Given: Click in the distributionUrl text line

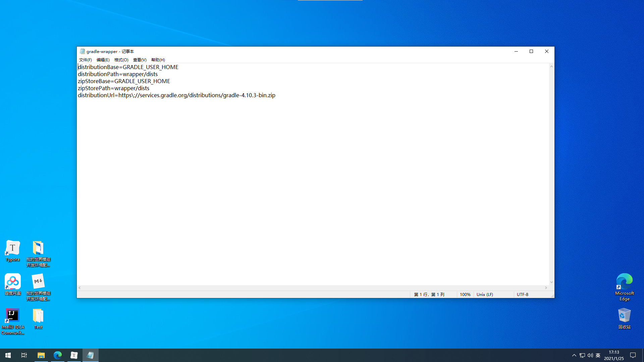Looking at the screenshot, I should pos(176,96).
